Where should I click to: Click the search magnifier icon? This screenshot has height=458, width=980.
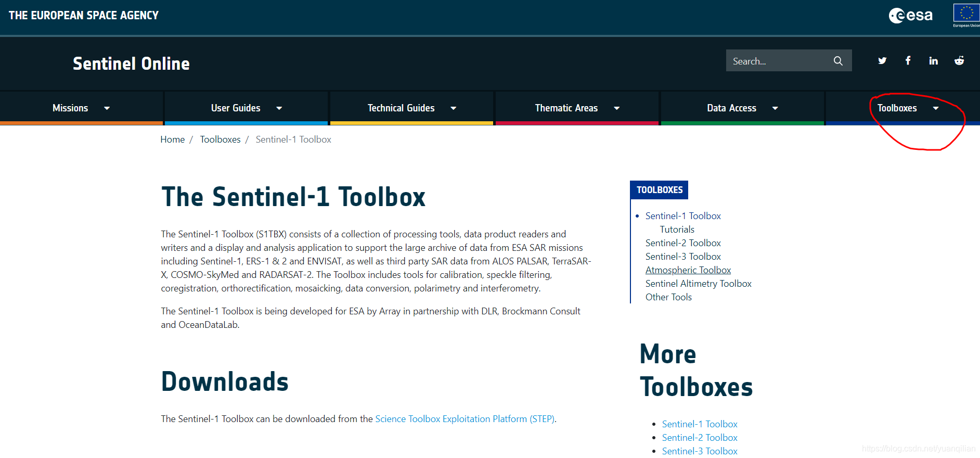pos(838,61)
